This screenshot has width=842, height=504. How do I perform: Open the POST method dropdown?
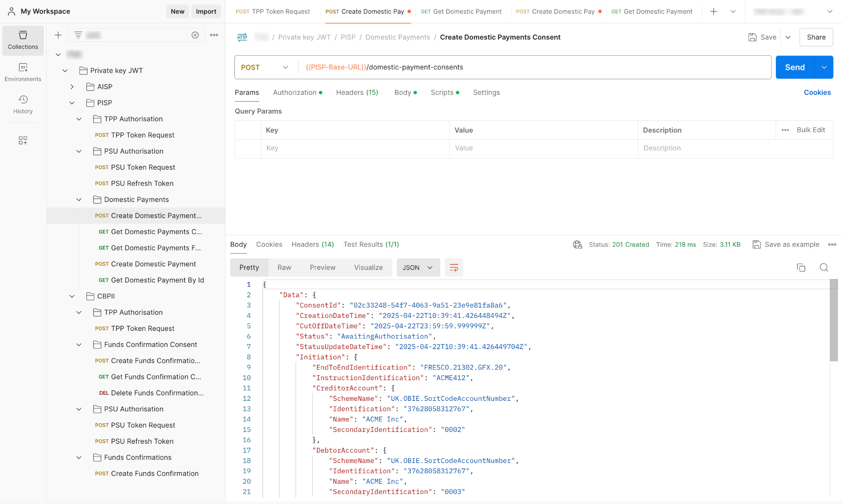[x=265, y=67]
